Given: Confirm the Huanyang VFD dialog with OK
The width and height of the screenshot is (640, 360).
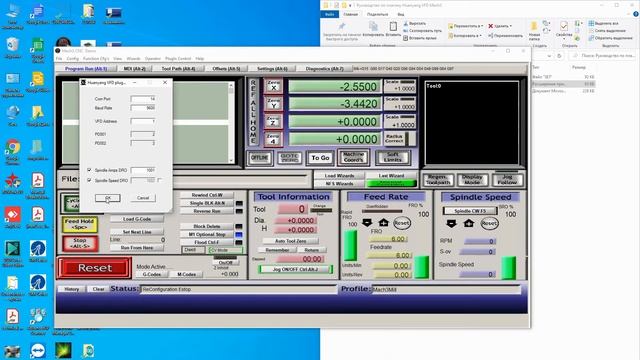Looking at the screenshot, I should [108, 198].
